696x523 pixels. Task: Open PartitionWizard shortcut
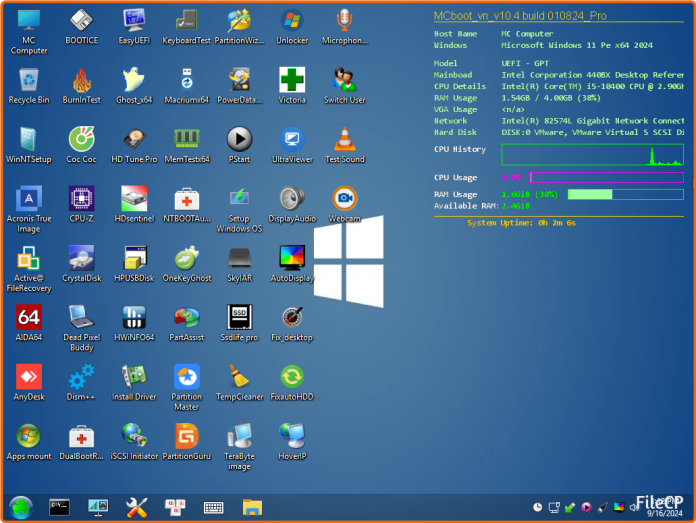click(x=239, y=27)
